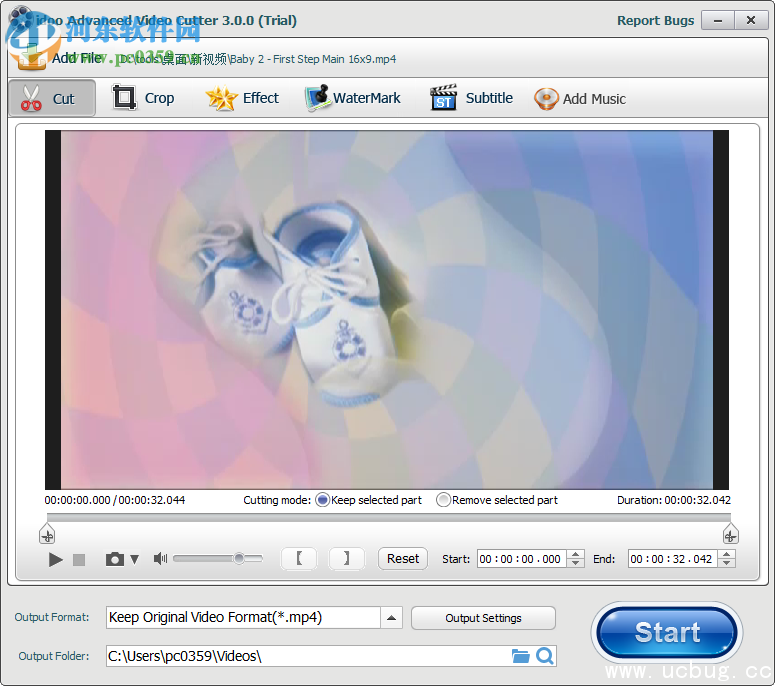Open the Effect tool
Image resolution: width=775 pixels, height=686 pixels.
(243, 98)
